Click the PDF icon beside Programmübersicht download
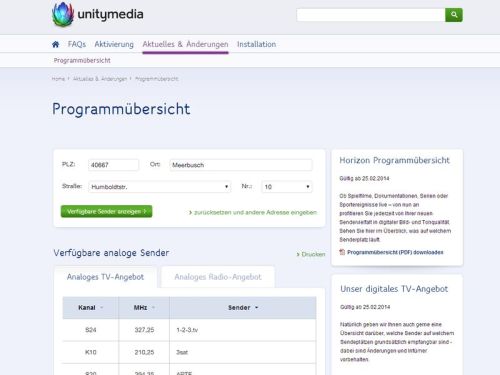Screen dimensions: 500x375 [342, 252]
